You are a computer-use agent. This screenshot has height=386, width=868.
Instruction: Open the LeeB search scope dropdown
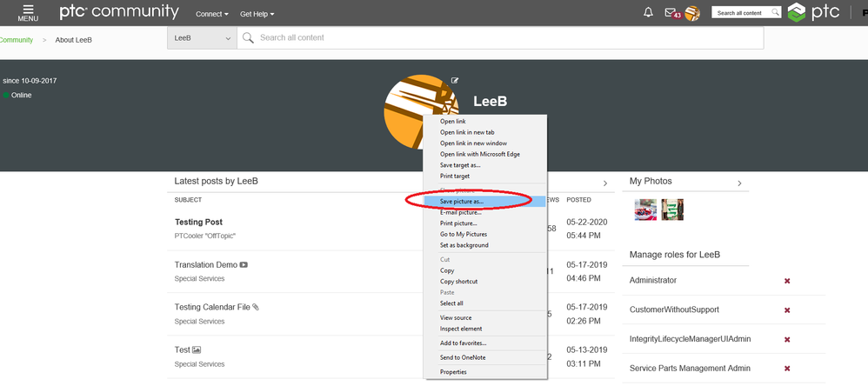(x=202, y=38)
